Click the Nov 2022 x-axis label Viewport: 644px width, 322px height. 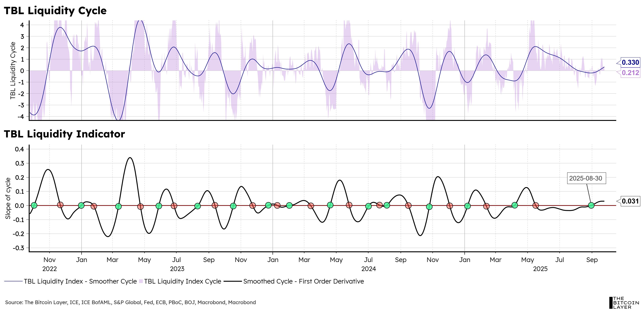tap(49, 260)
